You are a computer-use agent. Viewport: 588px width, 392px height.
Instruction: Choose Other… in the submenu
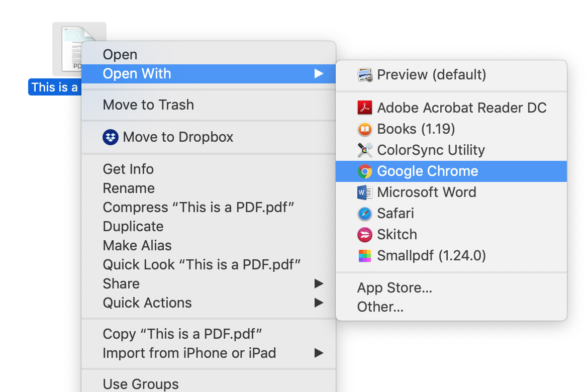coord(451,307)
